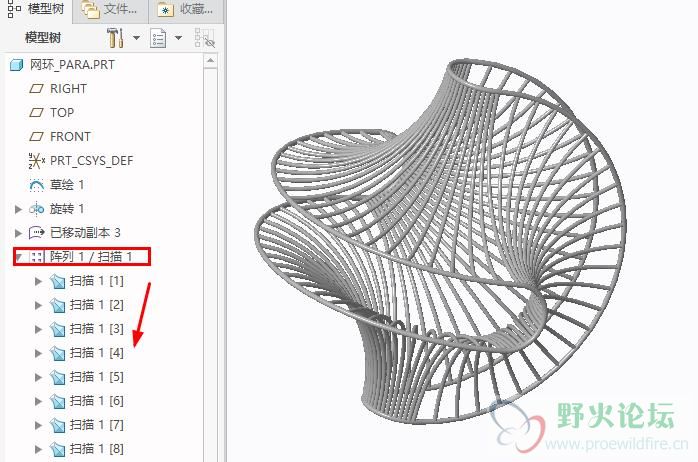
Task: Click the PRT_CSYS_DEF coordinate system icon
Action: pyautogui.click(x=37, y=161)
